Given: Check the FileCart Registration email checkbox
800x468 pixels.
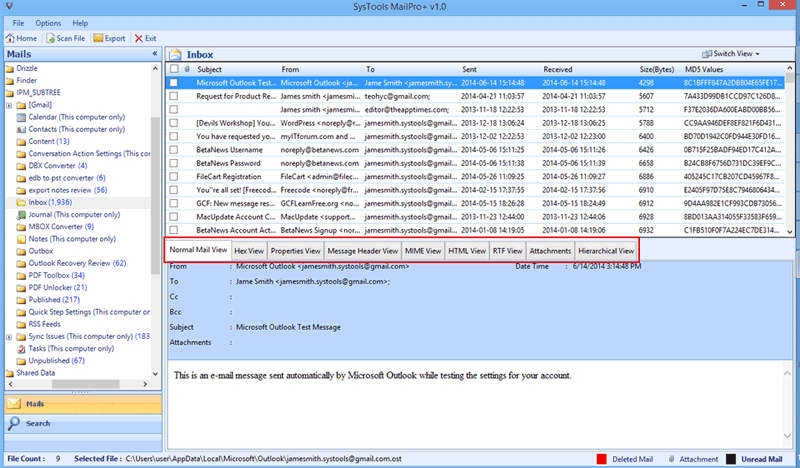Looking at the screenshot, I should (174, 177).
